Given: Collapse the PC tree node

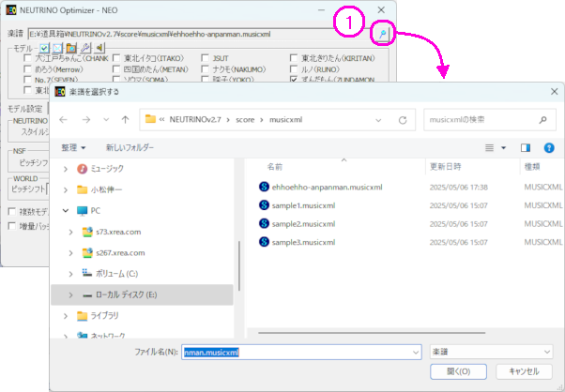Looking at the screenshot, I should (x=66, y=211).
